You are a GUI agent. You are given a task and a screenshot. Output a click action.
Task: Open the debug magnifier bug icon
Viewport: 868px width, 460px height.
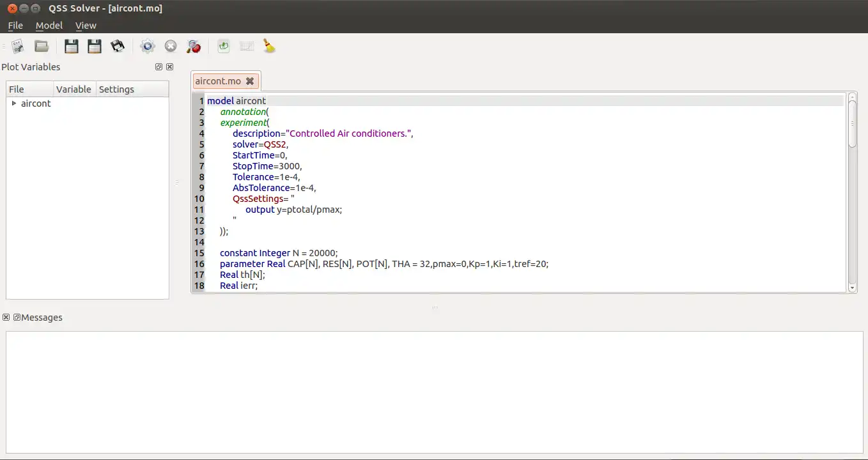(x=194, y=46)
